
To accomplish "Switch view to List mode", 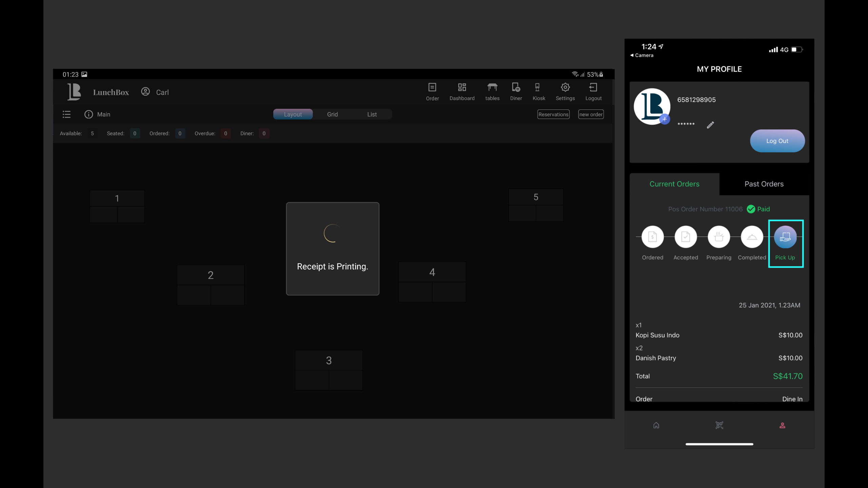I will point(372,114).
